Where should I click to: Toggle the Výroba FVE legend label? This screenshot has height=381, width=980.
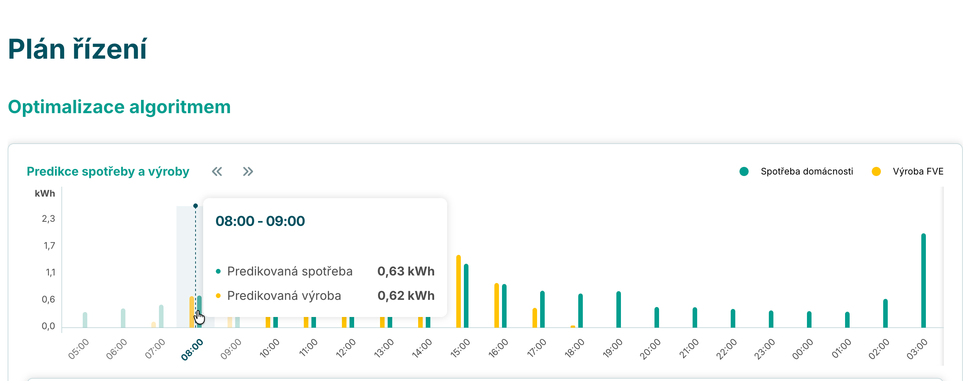point(918,171)
